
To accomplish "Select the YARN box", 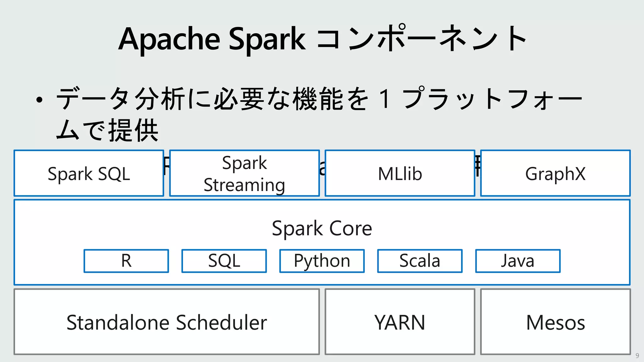I will [400, 322].
